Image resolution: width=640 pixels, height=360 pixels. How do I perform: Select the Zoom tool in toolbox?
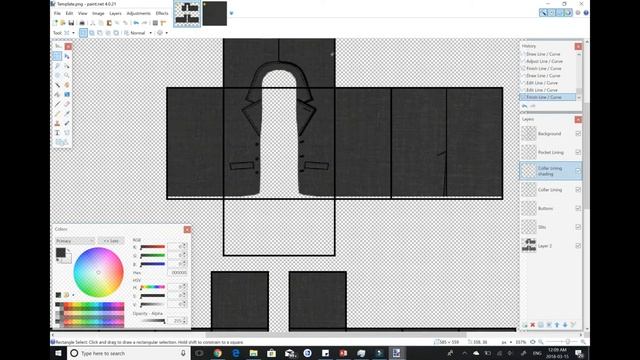coord(67,75)
